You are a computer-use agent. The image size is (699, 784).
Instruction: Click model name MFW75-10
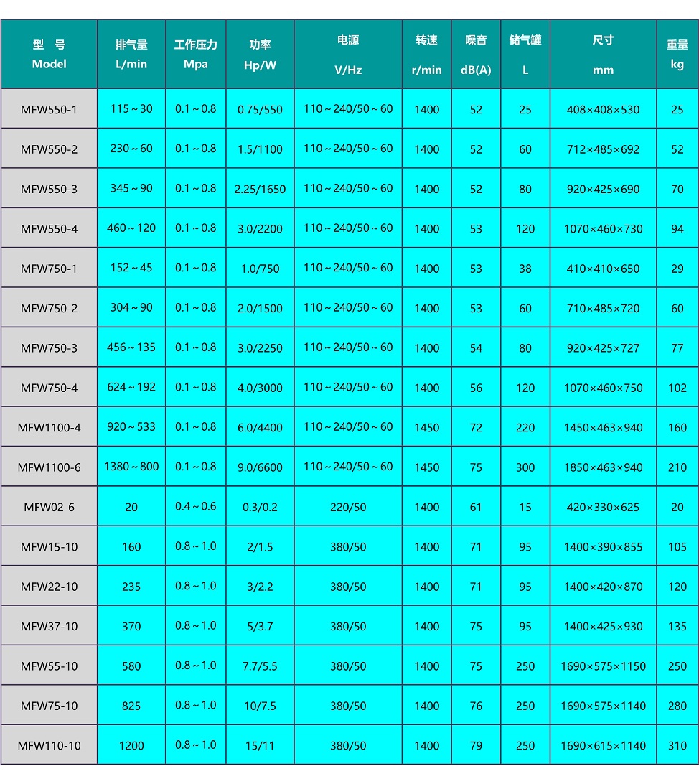pyautogui.click(x=49, y=706)
